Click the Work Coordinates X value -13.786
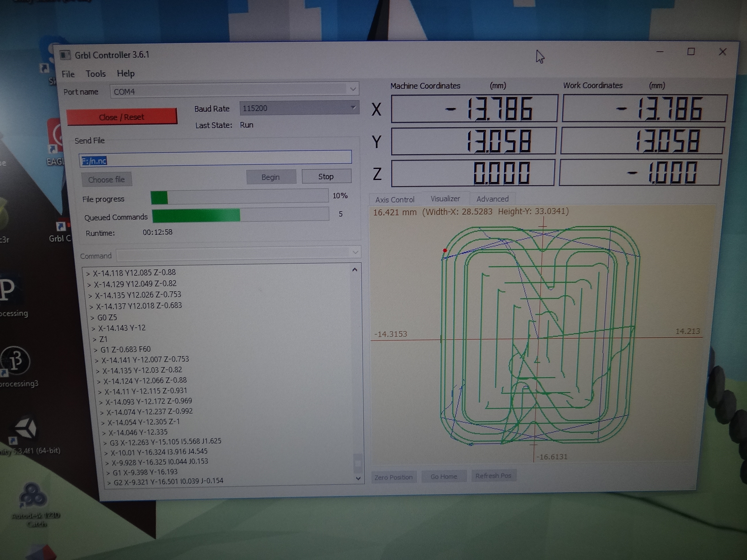 point(644,108)
